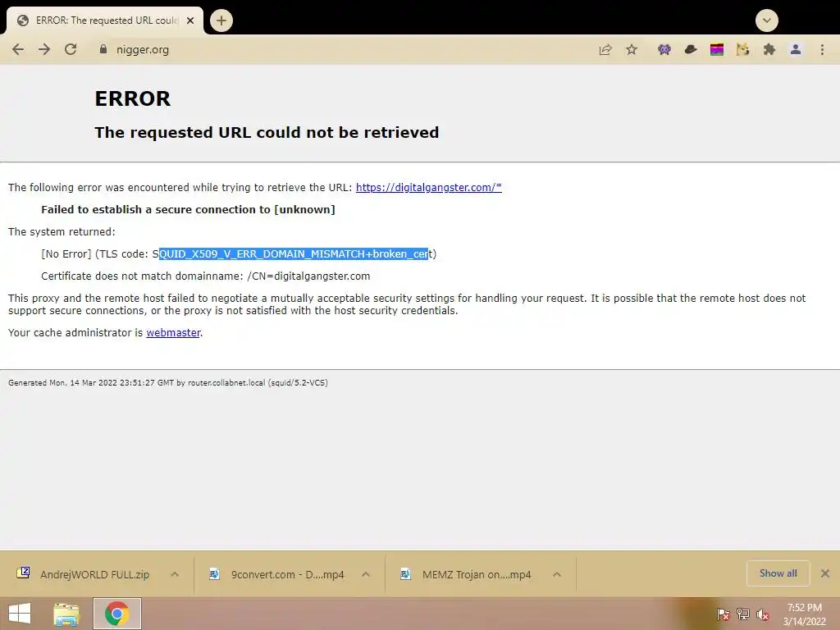The height and width of the screenshot is (630, 840).
Task: Click Chrome icon in taskbar
Action: point(117,614)
